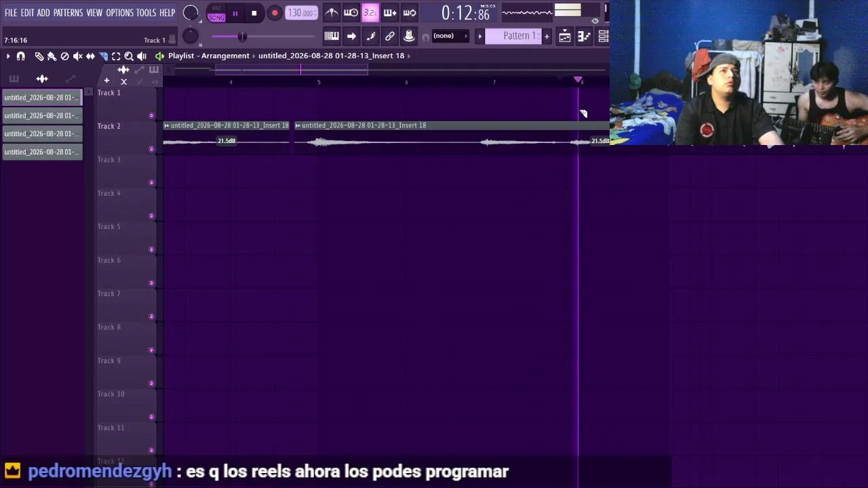Toggle the metronome icon

(x=332, y=13)
